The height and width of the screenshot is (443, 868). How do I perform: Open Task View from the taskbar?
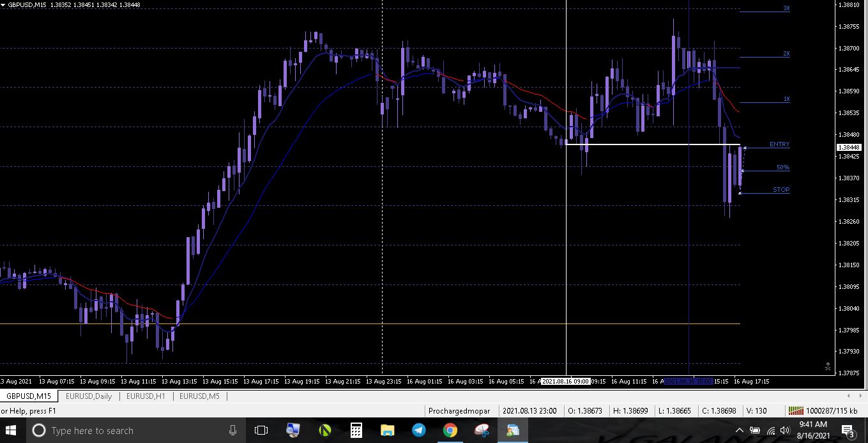coord(261,430)
